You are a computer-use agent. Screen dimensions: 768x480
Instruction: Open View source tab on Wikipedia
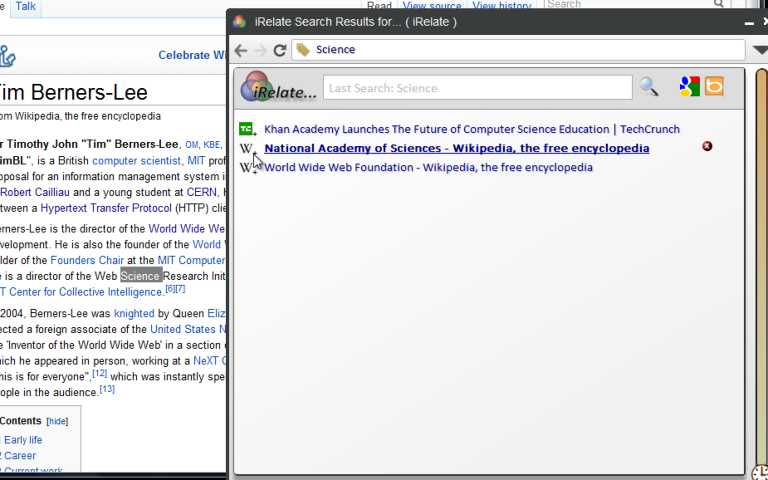click(432, 6)
